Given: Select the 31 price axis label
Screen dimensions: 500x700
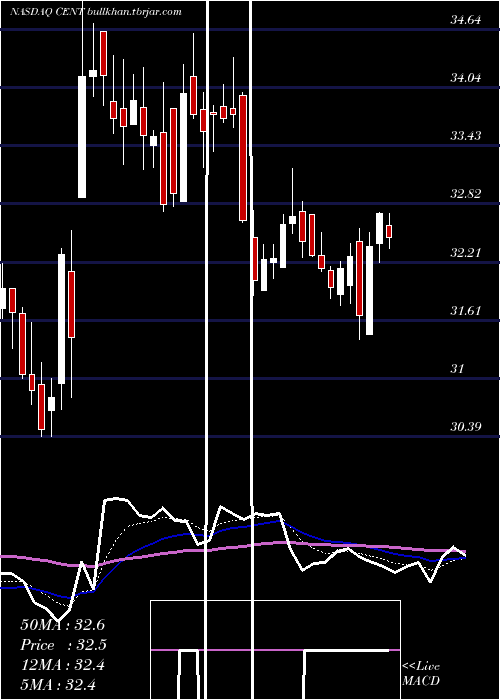Looking at the screenshot, I should click(x=458, y=369).
